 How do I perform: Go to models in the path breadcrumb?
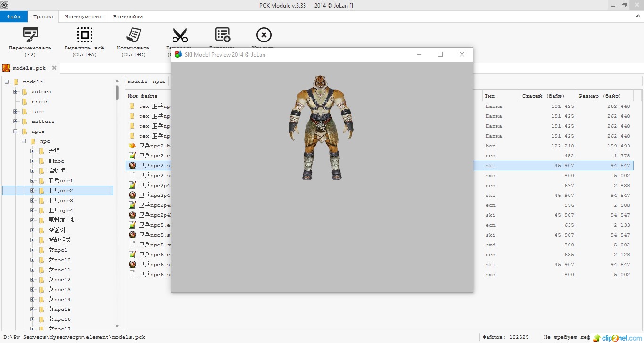click(x=137, y=82)
